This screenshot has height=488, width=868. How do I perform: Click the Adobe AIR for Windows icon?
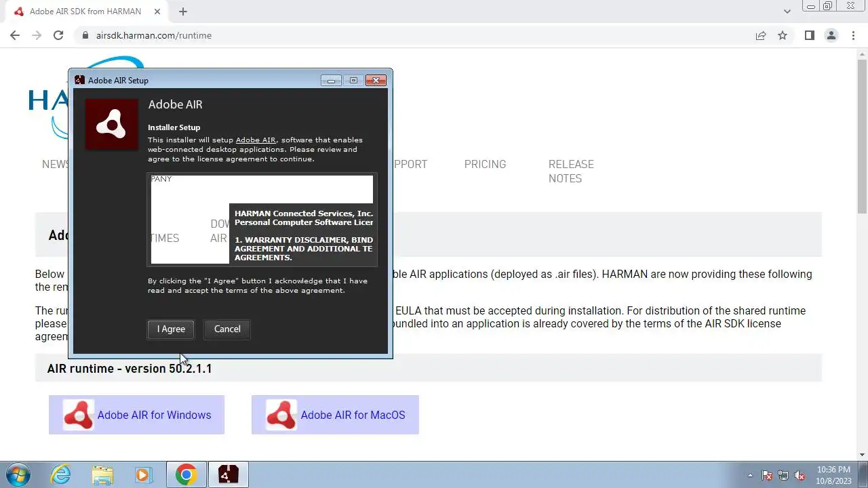click(78, 415)
